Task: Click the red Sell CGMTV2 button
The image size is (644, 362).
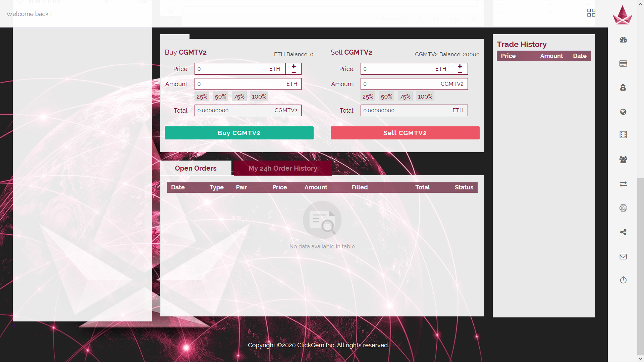Action: (x=405, y=133)
